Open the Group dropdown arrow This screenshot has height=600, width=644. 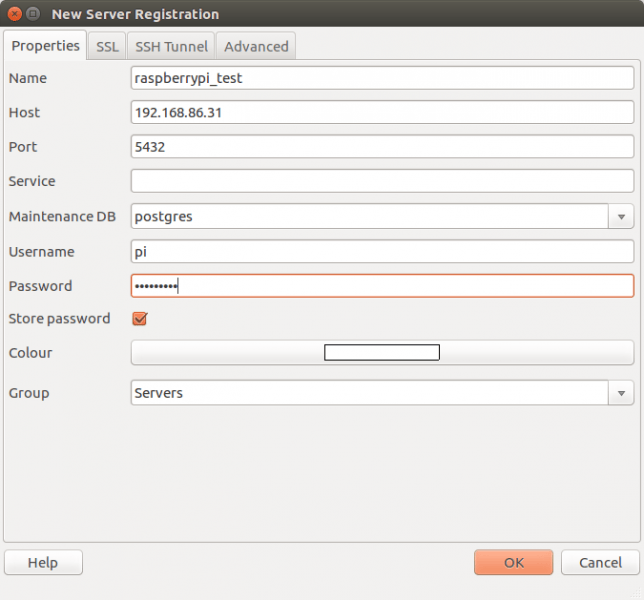click(621, 393)
